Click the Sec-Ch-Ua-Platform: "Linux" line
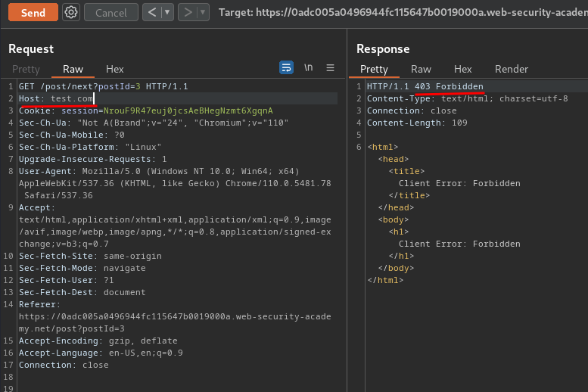This screenshot has width=588, height=392. pos(90,147)
